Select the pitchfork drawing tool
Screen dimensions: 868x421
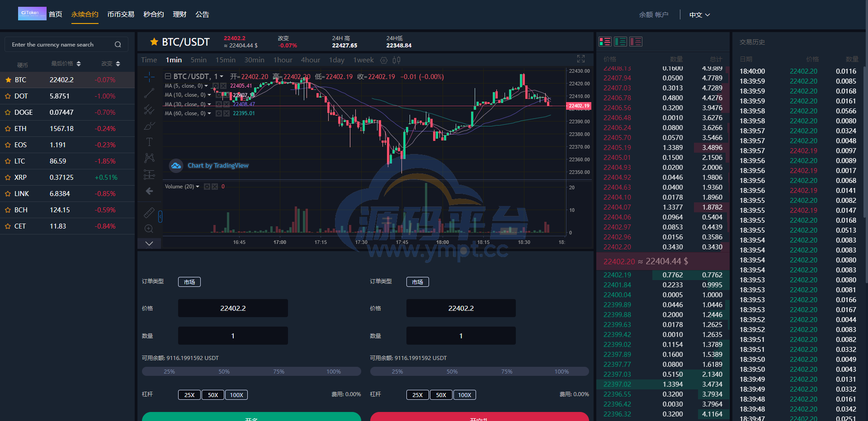[149, 110]
